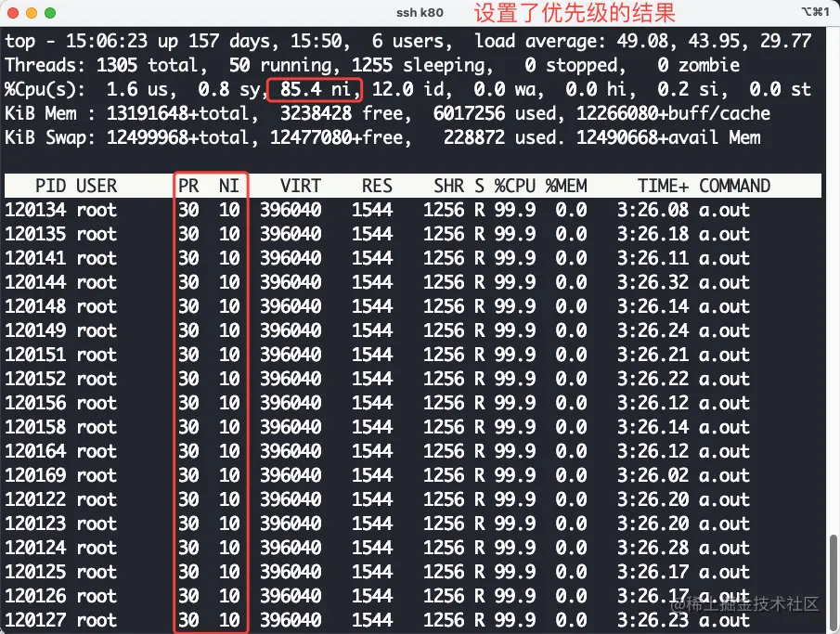This screenshot has width=840, height=634.
Task: Click '12266080+buff/cache' memory value
Action: (x=674, y=113)
